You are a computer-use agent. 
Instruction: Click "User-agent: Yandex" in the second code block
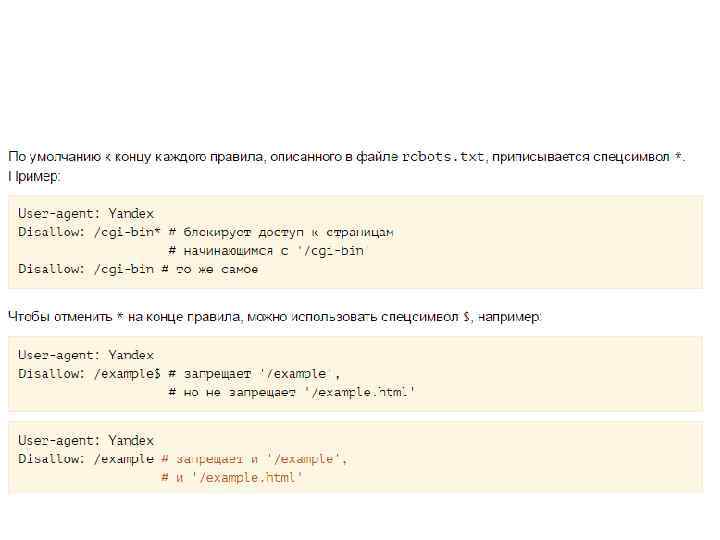coord(86,355)
